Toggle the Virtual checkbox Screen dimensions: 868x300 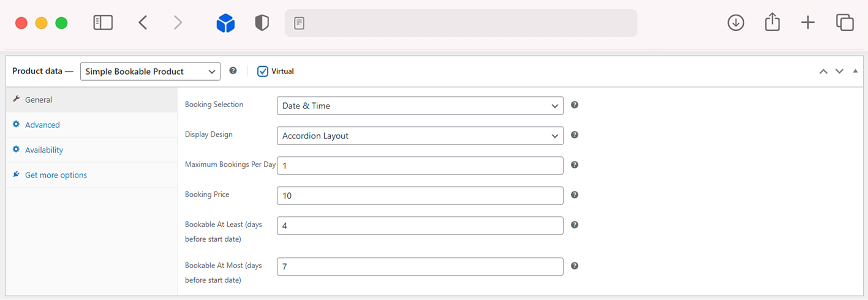(263, 71)
